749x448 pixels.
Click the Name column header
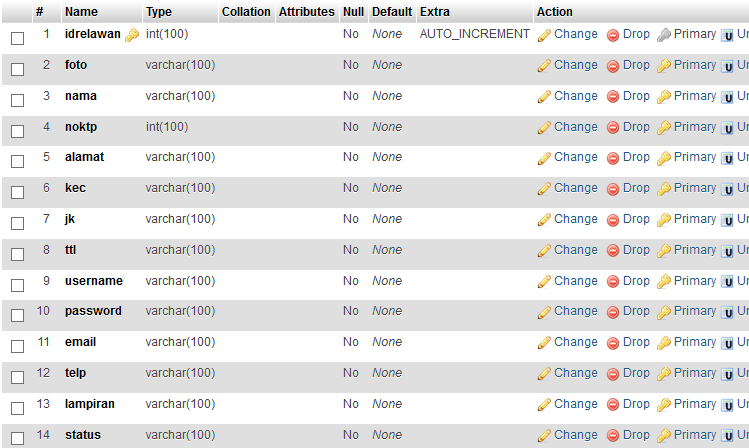pyautogui.click(x=82, y=12)
